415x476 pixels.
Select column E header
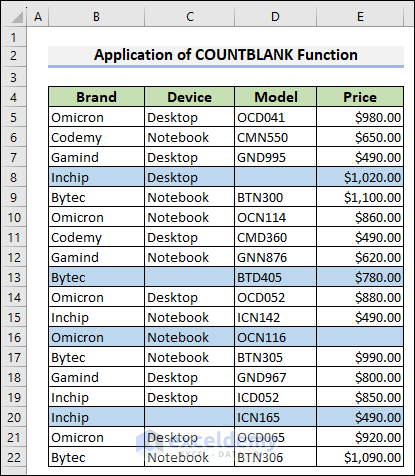coord(360,16)
